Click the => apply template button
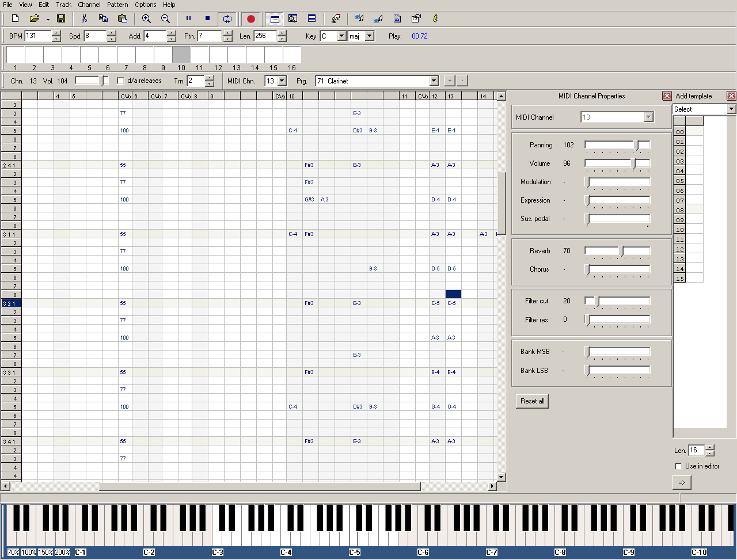Image resolution: width=737 pixels, height=560 pixels. (682, 482)
